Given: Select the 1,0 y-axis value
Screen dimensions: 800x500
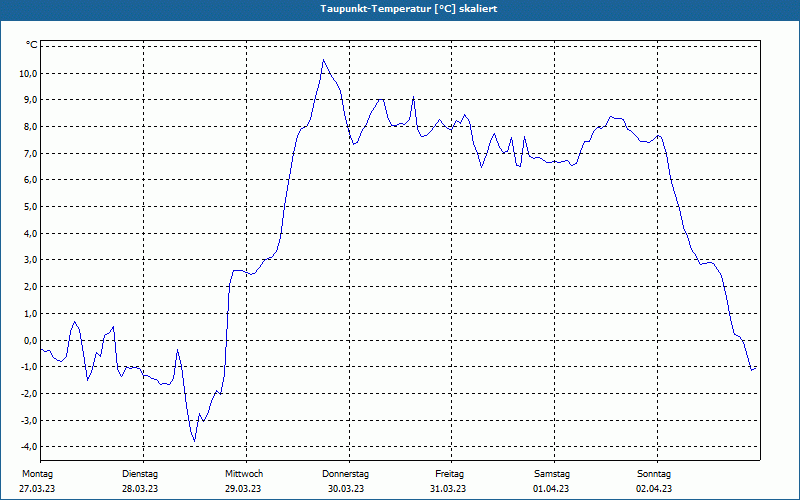Looking at the screenshot, I should (30, 314).
